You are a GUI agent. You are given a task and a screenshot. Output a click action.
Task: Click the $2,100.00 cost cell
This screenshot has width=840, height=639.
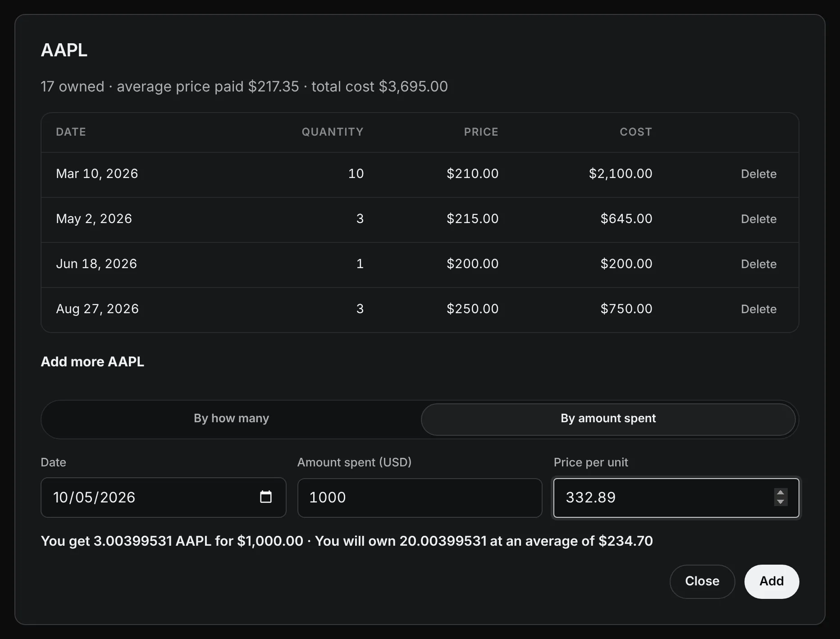pos(621,174)
